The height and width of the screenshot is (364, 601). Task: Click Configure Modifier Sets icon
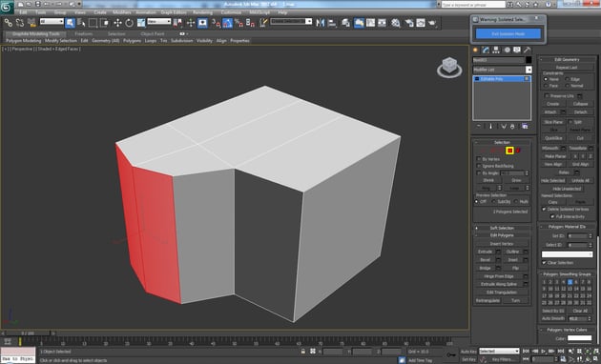(x=525, y=127)
